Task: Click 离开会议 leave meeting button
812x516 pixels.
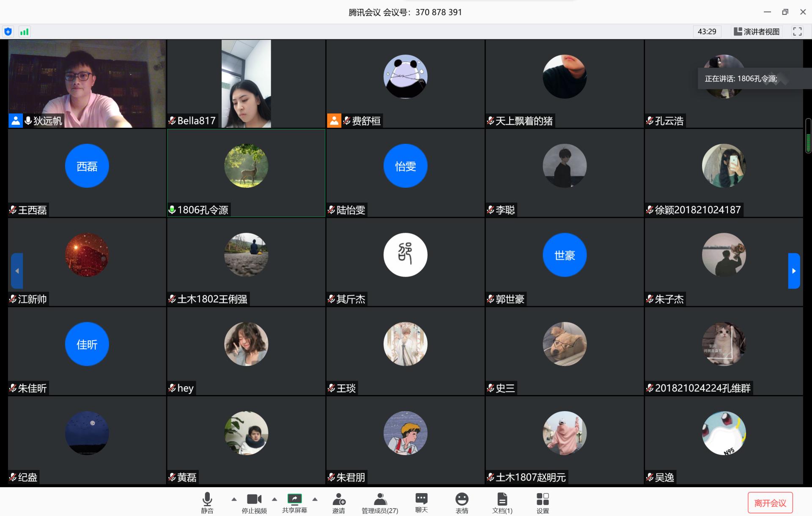Action: pyautogui.click(x=770, y=502)
